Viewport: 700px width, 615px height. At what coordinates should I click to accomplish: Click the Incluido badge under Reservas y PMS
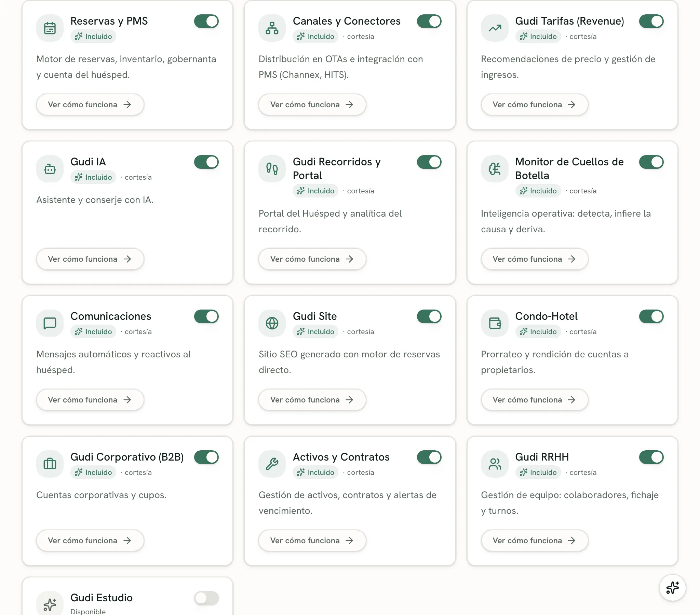pos(93,36)
